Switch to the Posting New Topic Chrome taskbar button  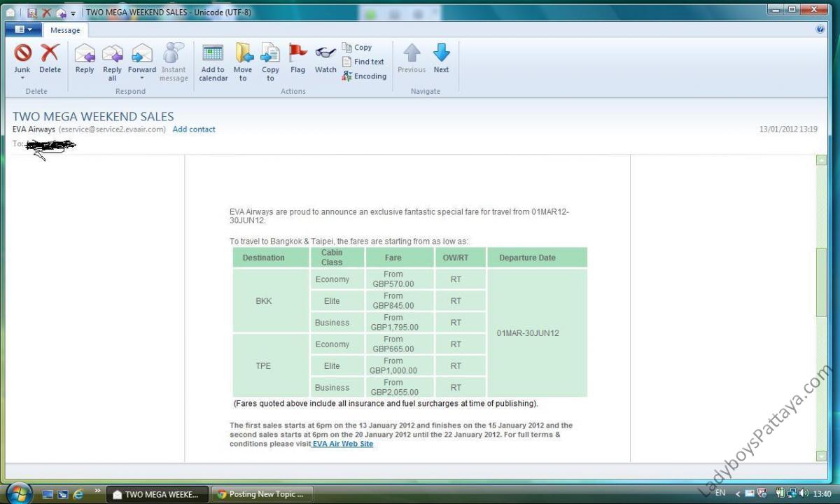(x=261, y=494)
